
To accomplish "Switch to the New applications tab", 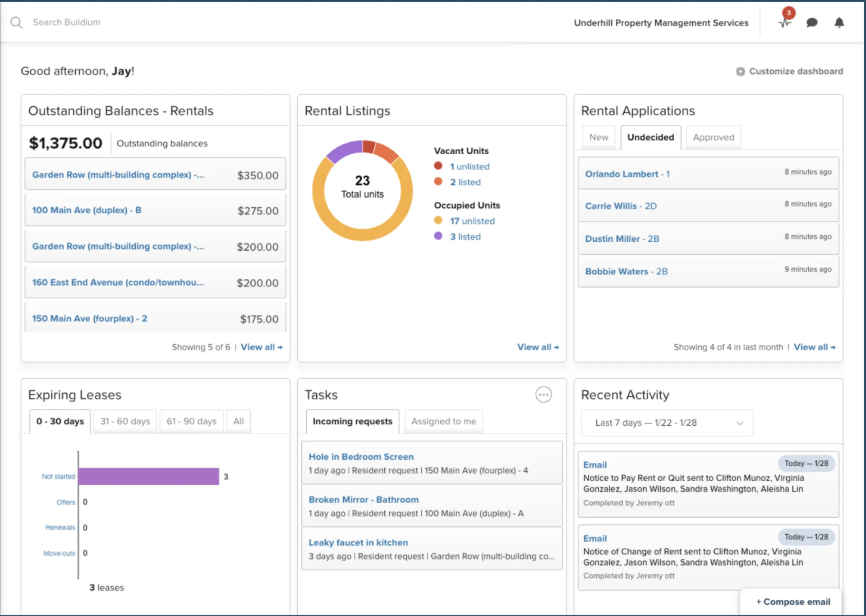I will click(599, 137).
